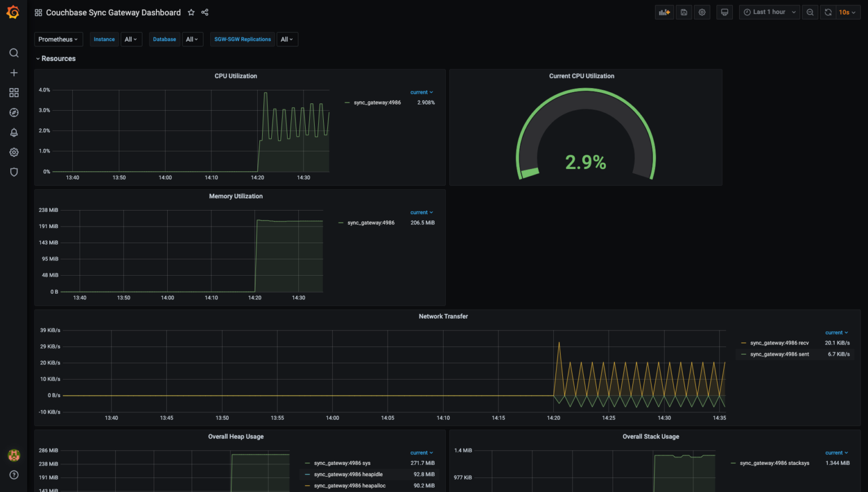The height and width of the screenshot is (492, 868).
Task: Open the search sidebar with magnifier icon
Action: tap(14, 53)
